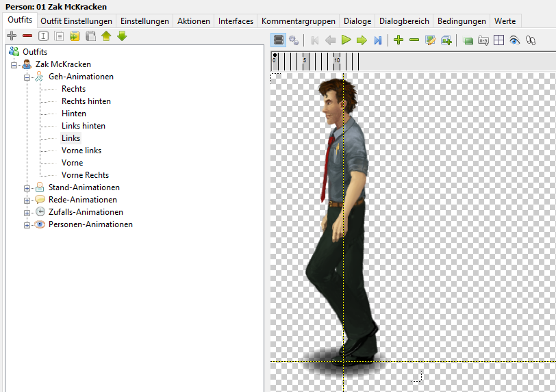Viewport: 556px width, 392px height.
Task: Select the Vorne links animation
Action: [x=81, y=151]
